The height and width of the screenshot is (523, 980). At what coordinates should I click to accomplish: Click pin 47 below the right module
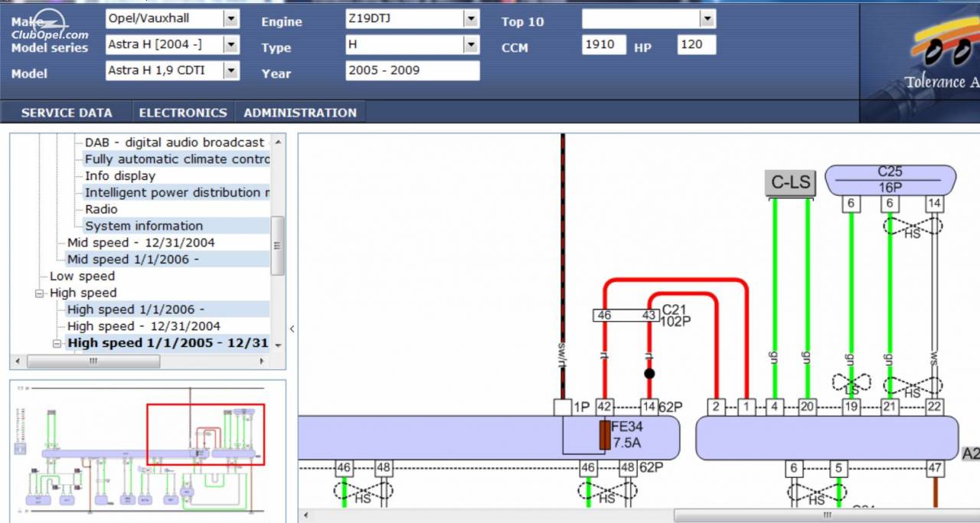(x=934, y=469)
